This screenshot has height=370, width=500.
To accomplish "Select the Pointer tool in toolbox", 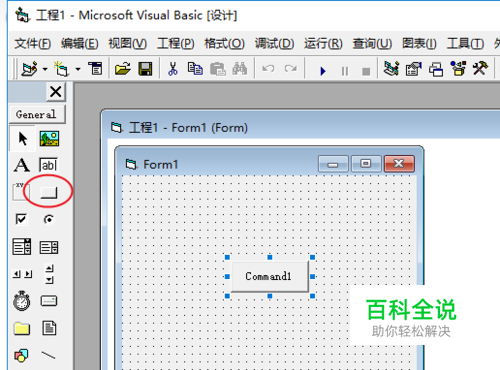I will tap(22, 138).
